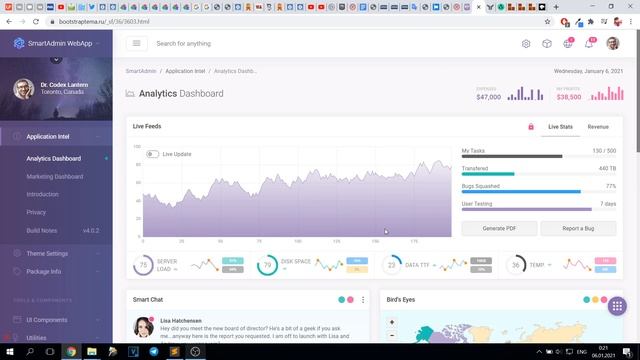The width and height of the screenshot is (640, 360).
Task: Click yellow circle button in Bird's Eyes header
Action: (595, 300)
